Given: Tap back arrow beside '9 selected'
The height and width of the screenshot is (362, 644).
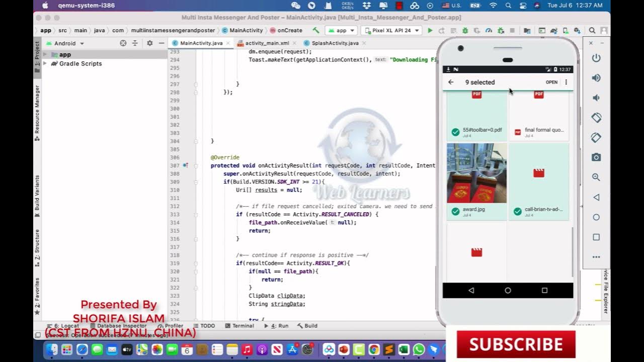Looking at the screenshot, I should point(451,82).
